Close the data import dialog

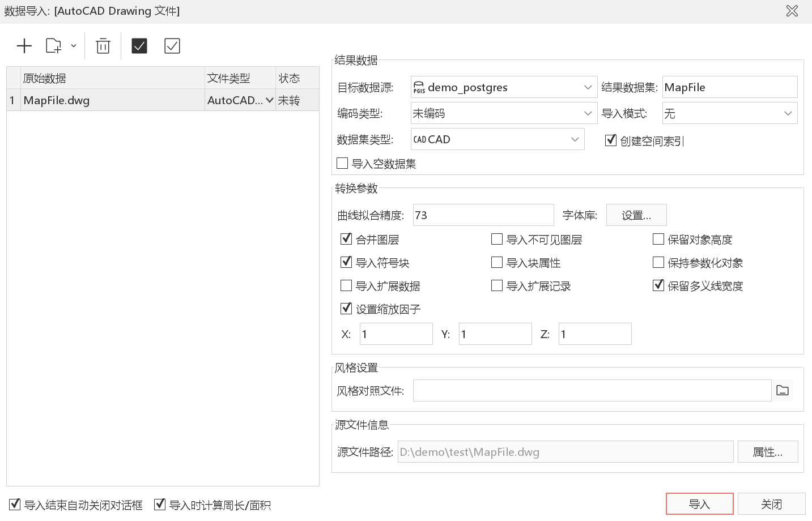point(792,11)
